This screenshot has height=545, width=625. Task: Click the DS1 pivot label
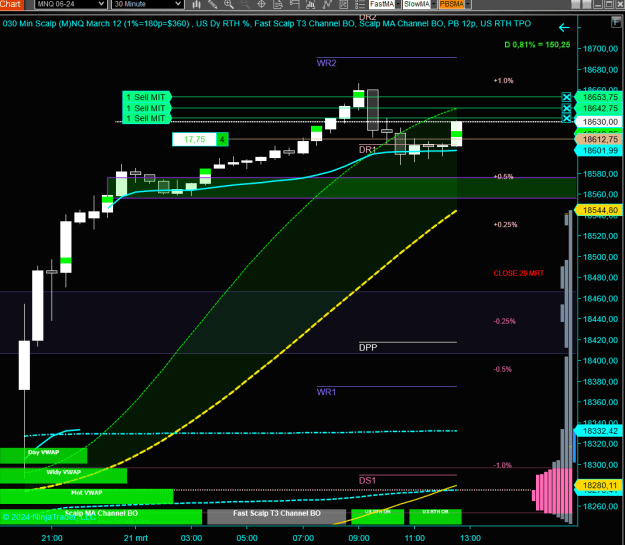click(x=368, y=480)
